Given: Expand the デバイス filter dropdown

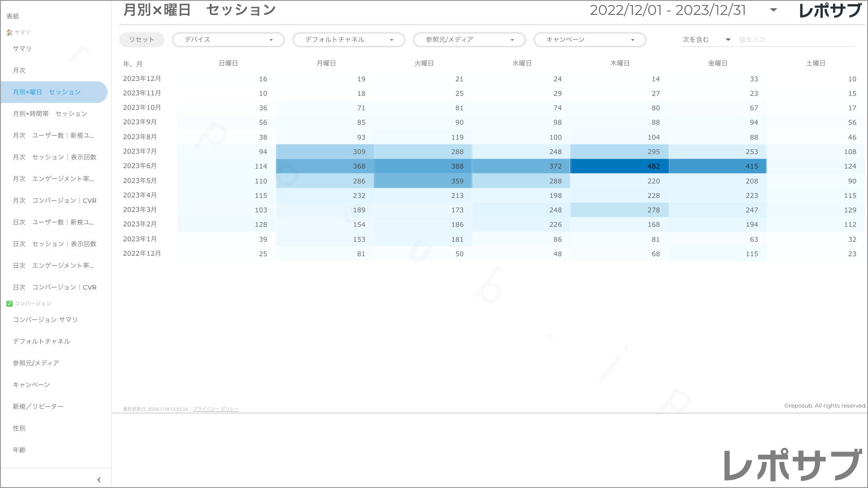Looking at the screenshot, I should tap(228, 40).
